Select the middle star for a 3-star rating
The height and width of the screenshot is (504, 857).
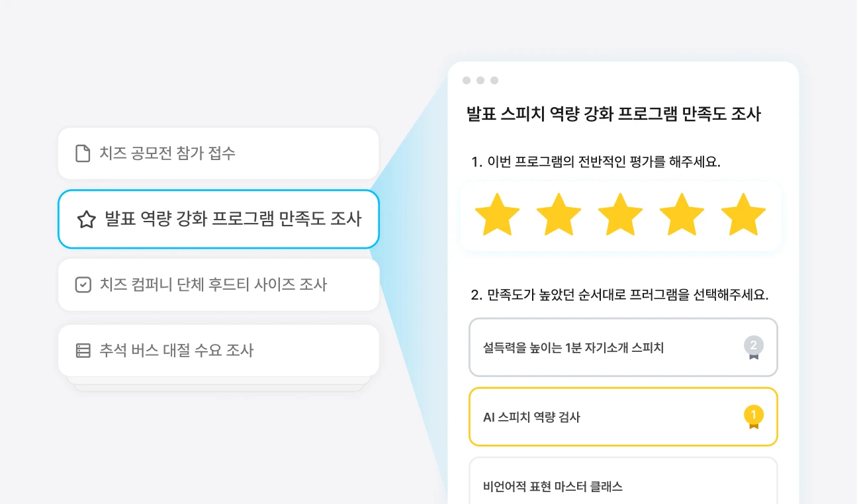click(621, 214)
